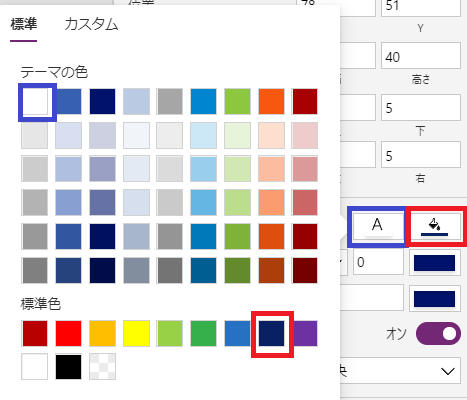Select navy under 標準色
This screenshot has width=467, height=400.
click(272, 334)
